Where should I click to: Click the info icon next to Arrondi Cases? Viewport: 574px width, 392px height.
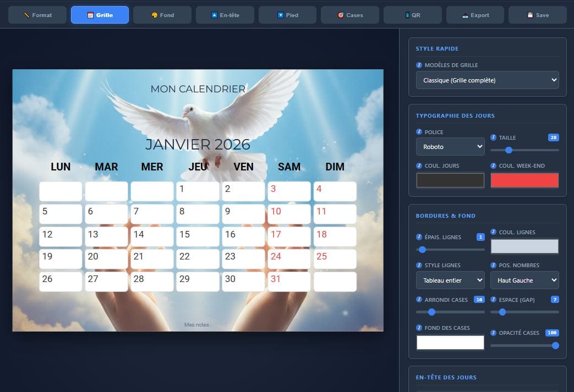(419, 300)
